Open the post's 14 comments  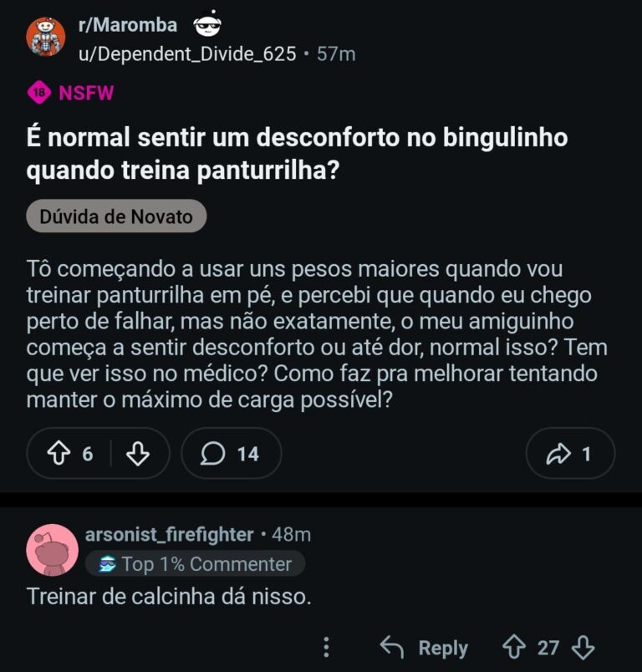coord(231,453)
